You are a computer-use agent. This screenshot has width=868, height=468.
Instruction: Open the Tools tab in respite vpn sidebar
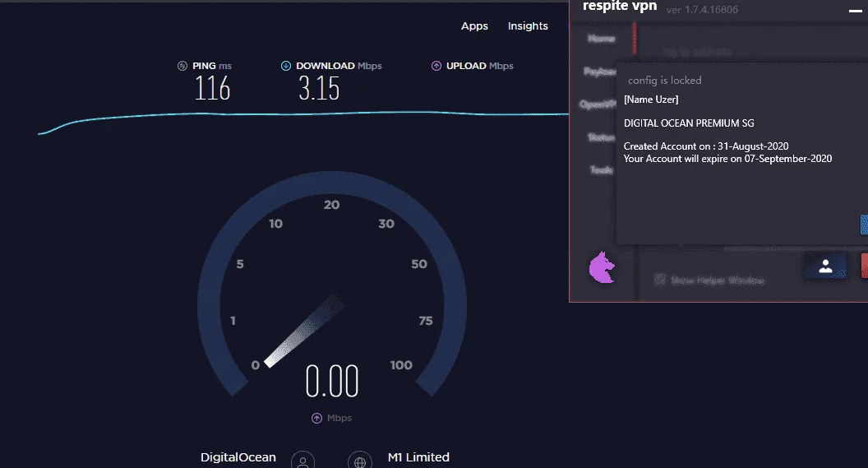[601, 170]
